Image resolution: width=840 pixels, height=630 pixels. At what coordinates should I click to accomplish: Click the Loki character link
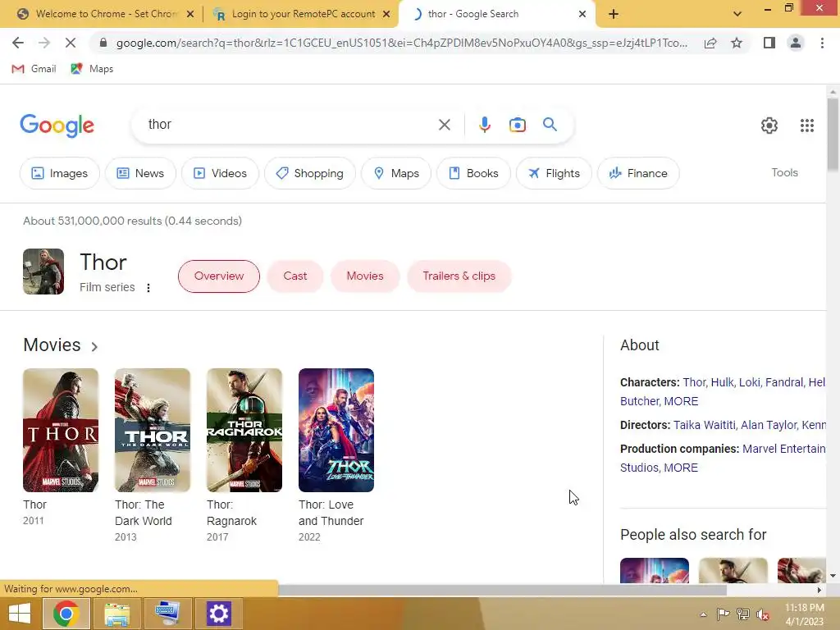(x=750, y=382)
